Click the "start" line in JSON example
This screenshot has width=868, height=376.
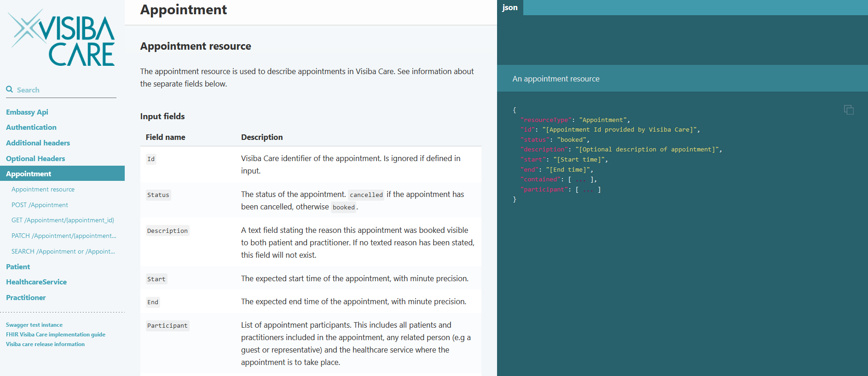(x=564, y=160)
